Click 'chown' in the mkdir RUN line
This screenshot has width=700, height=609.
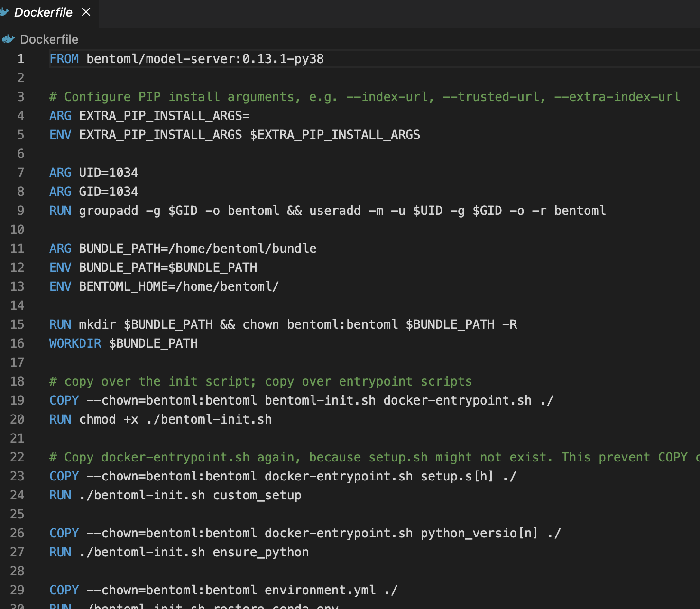click(x=261, y=324)
